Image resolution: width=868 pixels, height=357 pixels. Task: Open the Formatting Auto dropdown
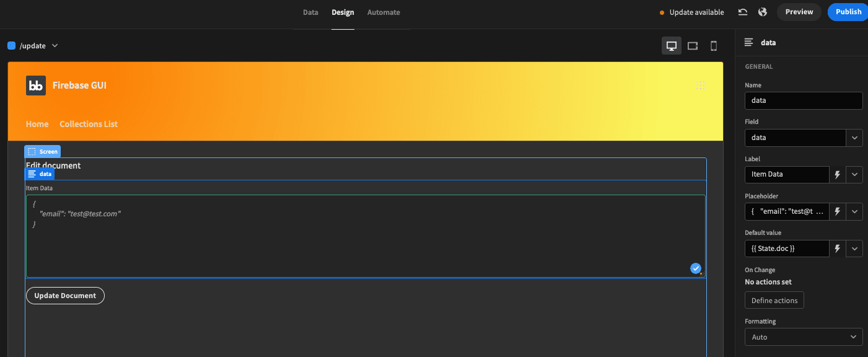coord(804,337)
